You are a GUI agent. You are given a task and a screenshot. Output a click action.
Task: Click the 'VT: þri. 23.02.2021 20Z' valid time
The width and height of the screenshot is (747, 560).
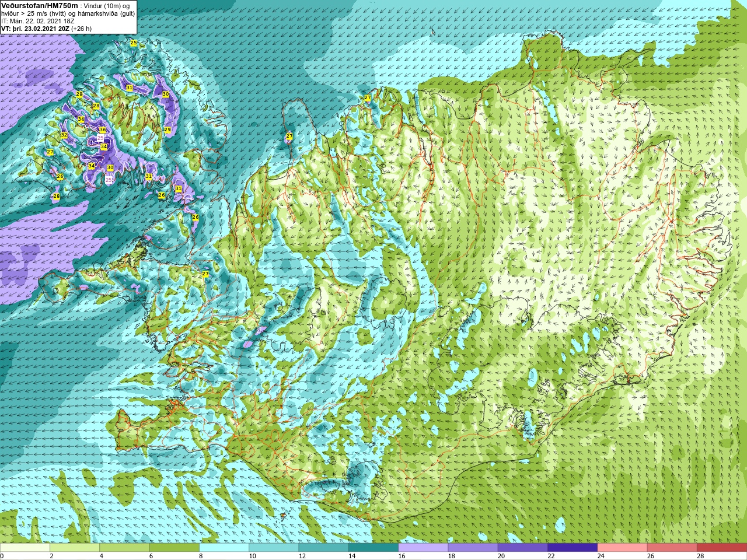coord(34,29)
